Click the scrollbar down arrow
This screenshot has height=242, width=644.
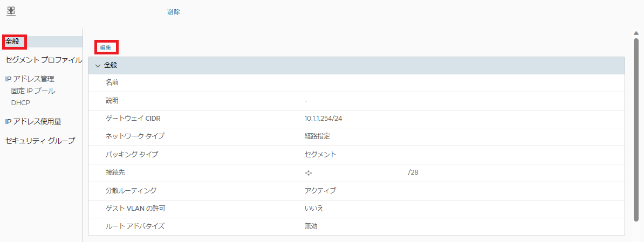(636, 238)
